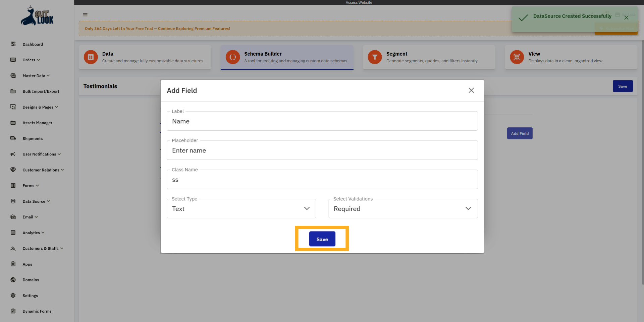This screenshot has height=322, width=644.
Task: Click the Assets Manager folder icon
Action: coord(13,123)
